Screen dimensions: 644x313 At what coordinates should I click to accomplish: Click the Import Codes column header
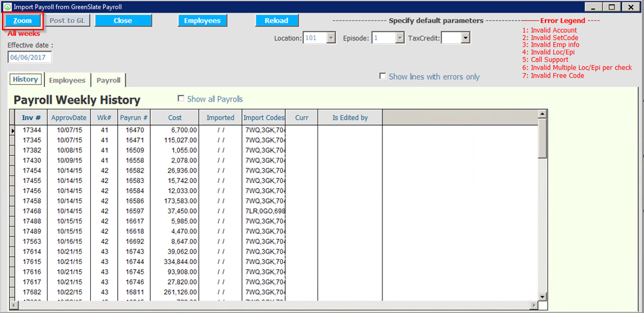[x=264, y=117]
